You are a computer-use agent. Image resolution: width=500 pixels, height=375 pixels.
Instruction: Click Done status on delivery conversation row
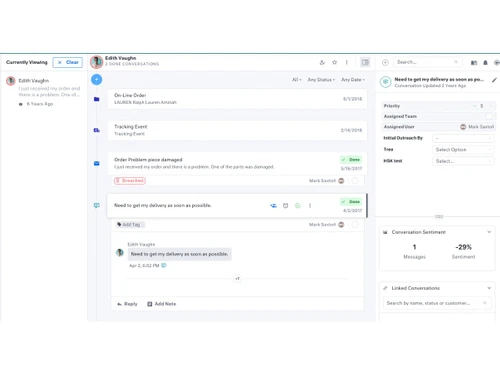click(x=351, y=202)
